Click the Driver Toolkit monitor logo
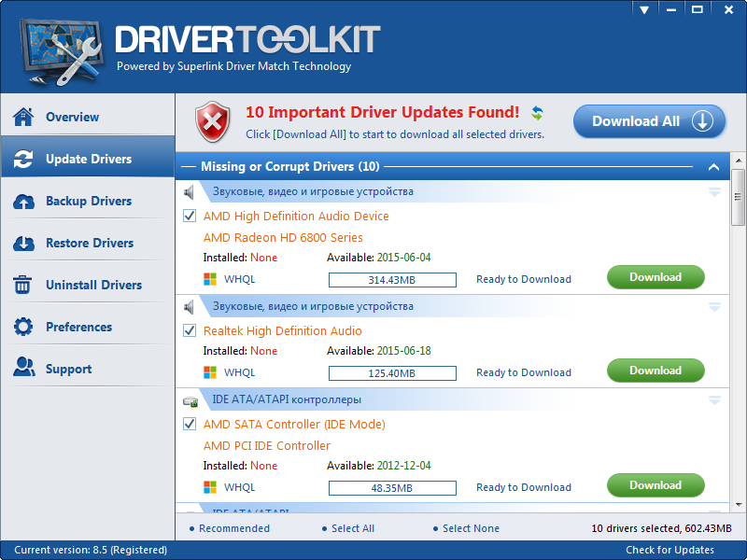Viewport: 747px width, 560px height. coord(61,51)
